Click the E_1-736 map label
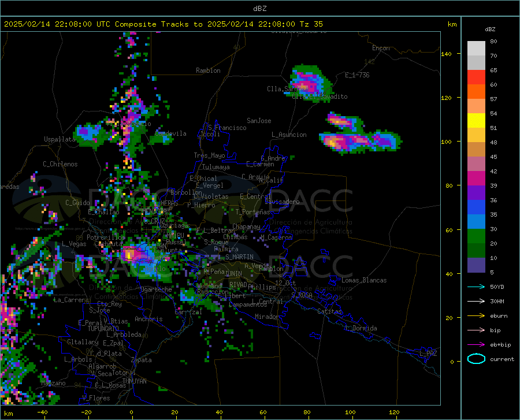 (x=357, y=75)
